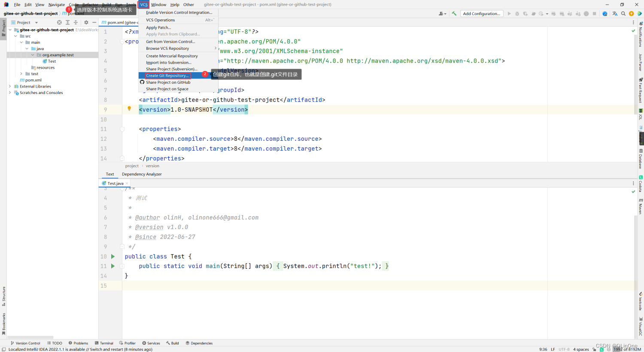The width and height of the screenshot is (644, 352).
Task: Choose Share Project on GitHub
Action: (x=178, y=82)
